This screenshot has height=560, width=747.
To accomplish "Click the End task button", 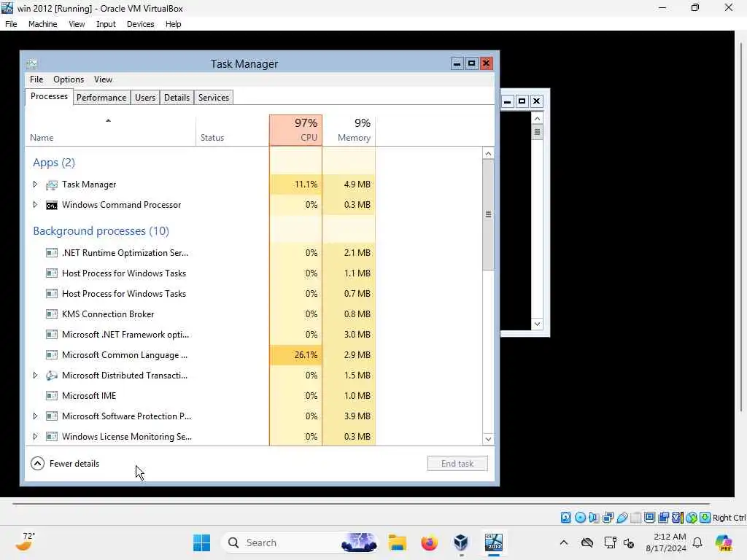I will coord(457,464).
